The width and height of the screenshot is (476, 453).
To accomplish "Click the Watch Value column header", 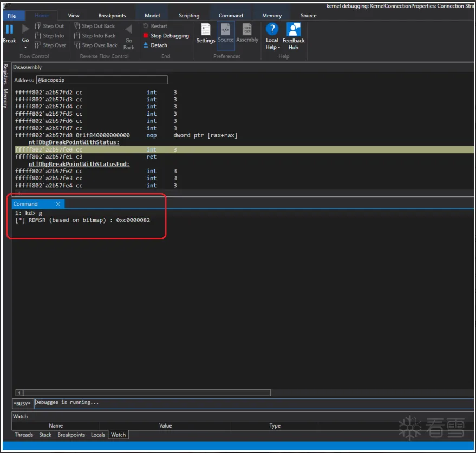I will coord(166,426).
